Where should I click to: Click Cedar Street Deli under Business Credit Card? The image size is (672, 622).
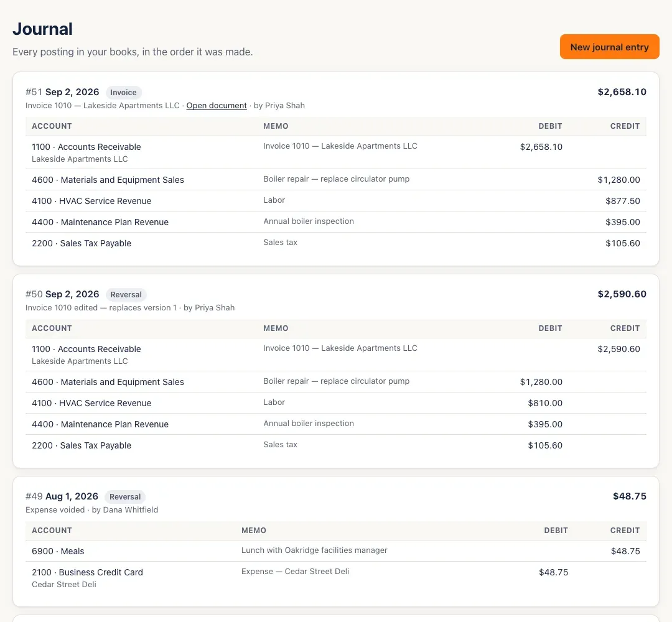point(64,584)
